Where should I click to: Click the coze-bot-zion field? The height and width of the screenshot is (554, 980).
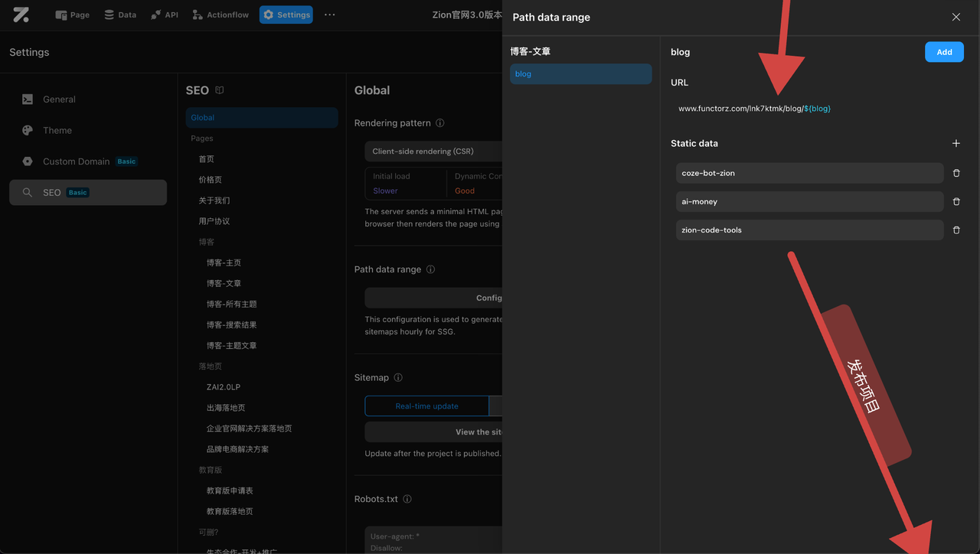point(809,173)
